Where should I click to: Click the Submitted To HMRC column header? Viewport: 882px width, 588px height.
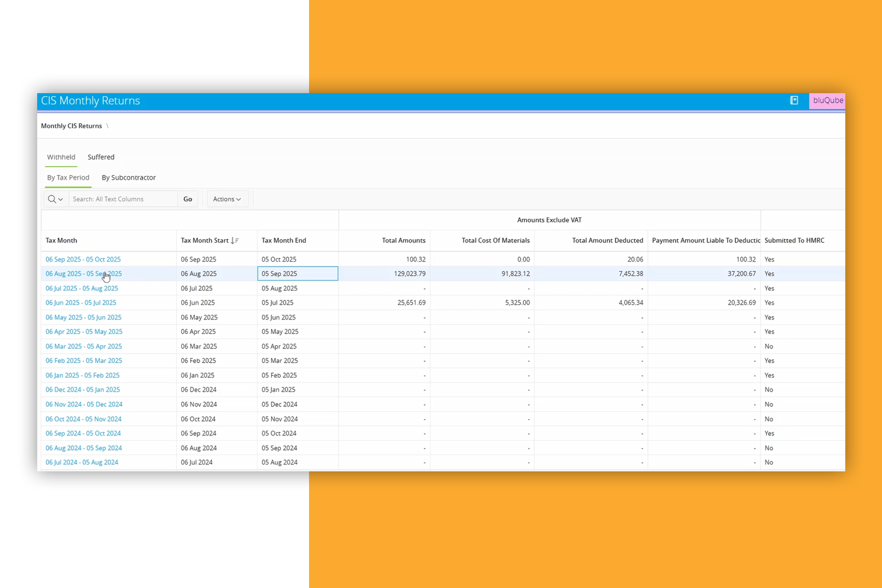[794, 240]
